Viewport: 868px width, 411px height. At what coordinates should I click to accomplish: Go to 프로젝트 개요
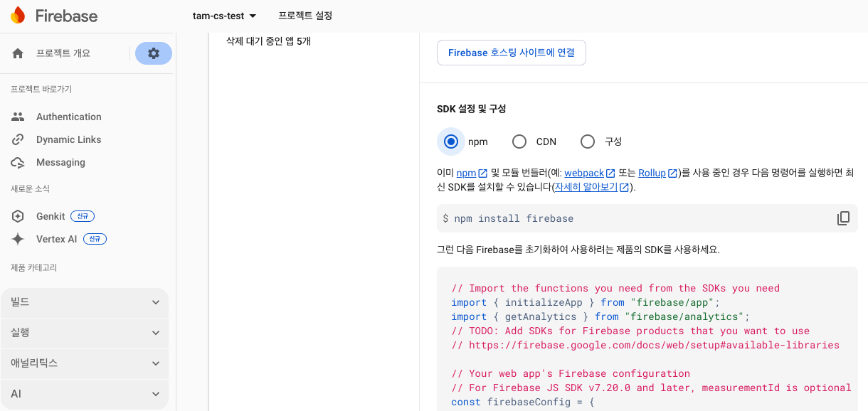[x=63, y=53]
